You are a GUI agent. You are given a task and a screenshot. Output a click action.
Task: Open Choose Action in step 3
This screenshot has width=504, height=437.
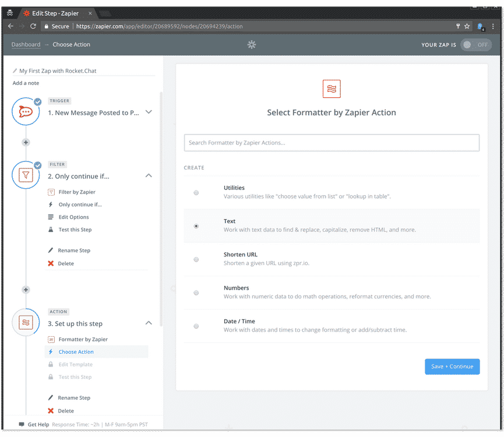(x=96, y=352)
